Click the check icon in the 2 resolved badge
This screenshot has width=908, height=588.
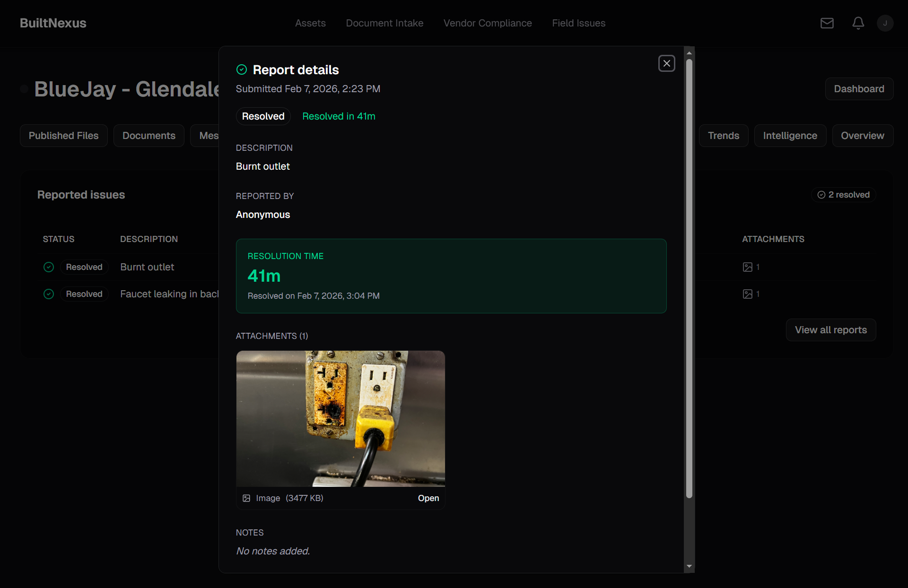[x=822, y=194]
